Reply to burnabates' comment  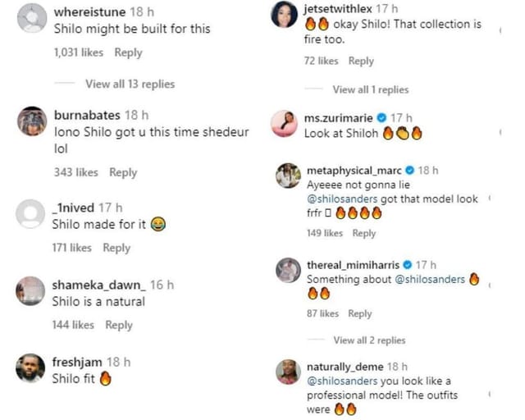123,172
